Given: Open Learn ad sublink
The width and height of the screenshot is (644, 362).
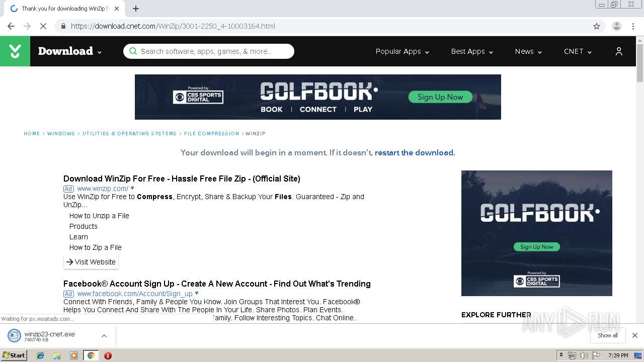Looking at the screenshot, I should coord(78,237).
